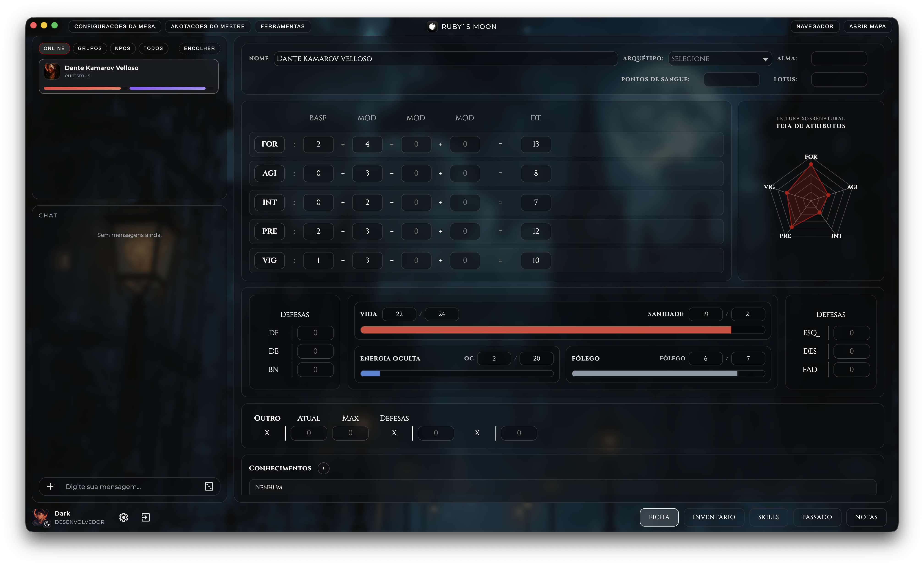The width and height of the screenshot is (924, 566).
Task: Select the Online filter pill
Action: [x=54, y=48]
